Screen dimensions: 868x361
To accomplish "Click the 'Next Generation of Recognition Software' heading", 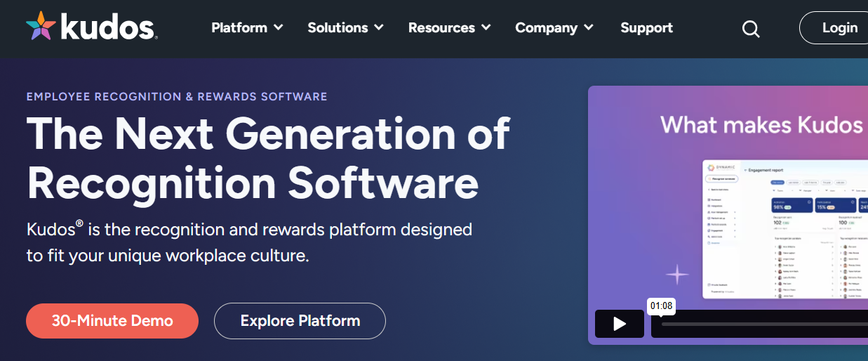I will click(x=268, y=158).
